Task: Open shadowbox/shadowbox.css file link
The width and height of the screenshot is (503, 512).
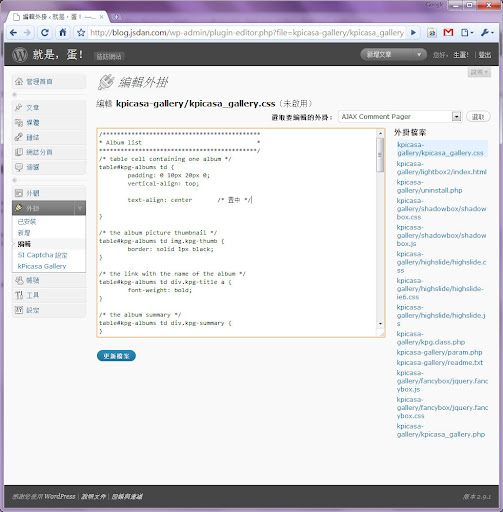Action: pos(442,209)
